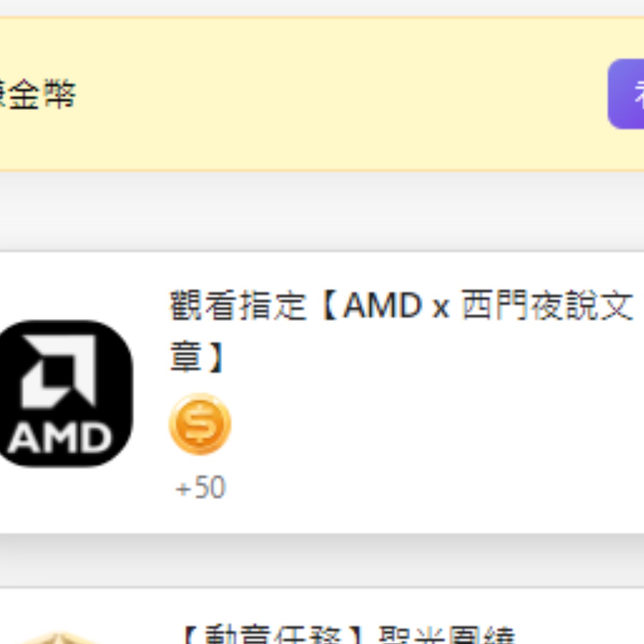
Task: Click the dollar sign on the gold coin
Action: click(200, 424)
